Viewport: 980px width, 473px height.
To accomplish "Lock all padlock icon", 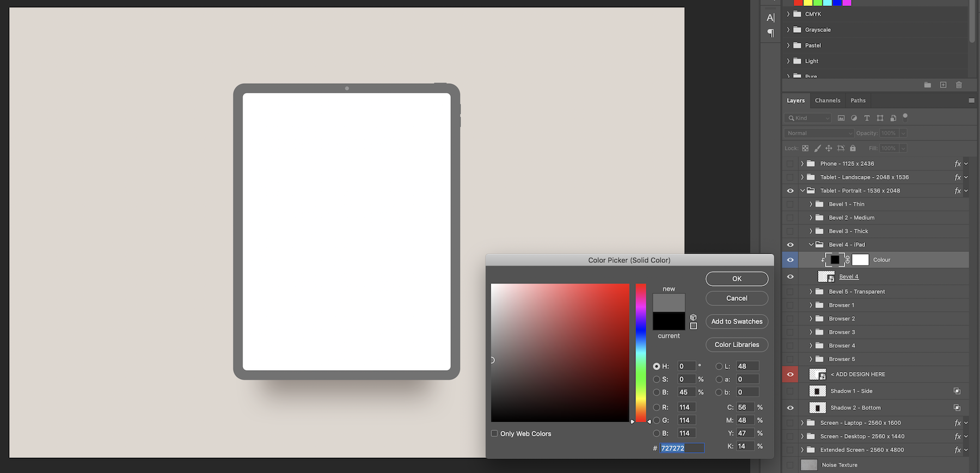I will pos(853,148).
